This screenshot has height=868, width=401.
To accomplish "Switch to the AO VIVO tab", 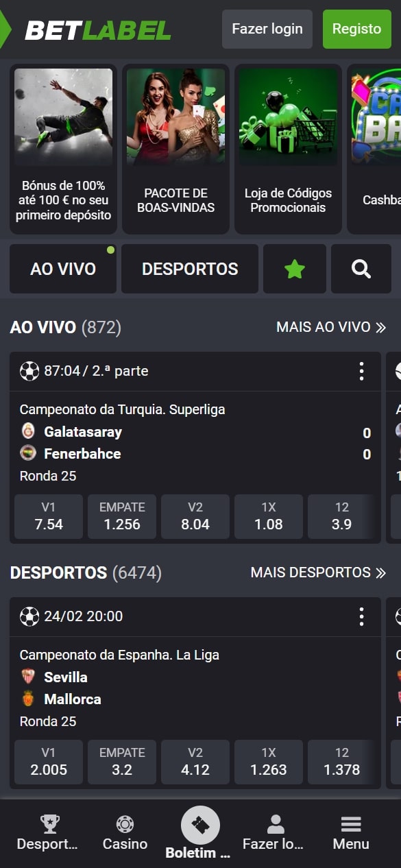I will (x=63, y=269).
